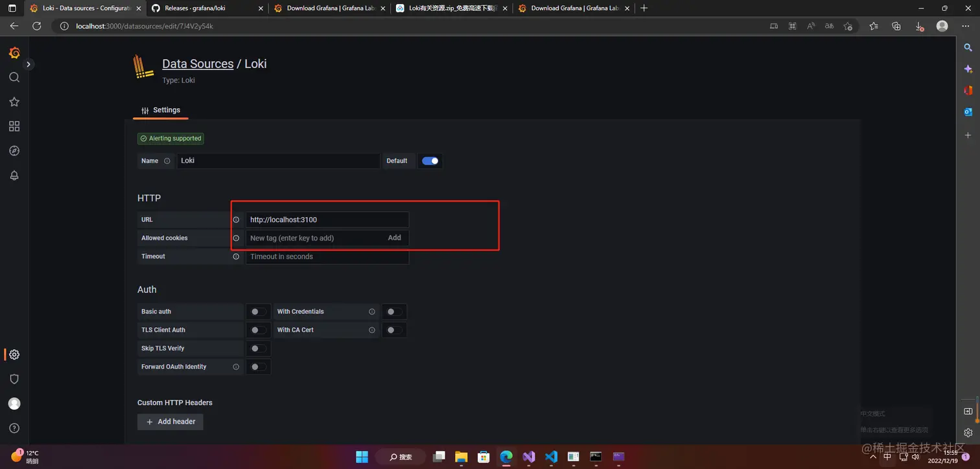Open the browser favorites list icon

coord(874,26)
